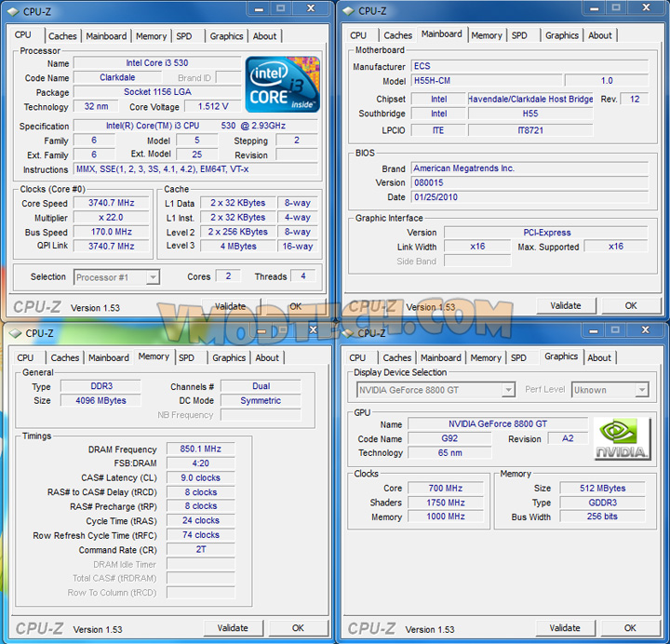The width and height of the screenshot is (670, 644).
Task: Open Caches tab in Graphics window
Action: click(397, 357)
